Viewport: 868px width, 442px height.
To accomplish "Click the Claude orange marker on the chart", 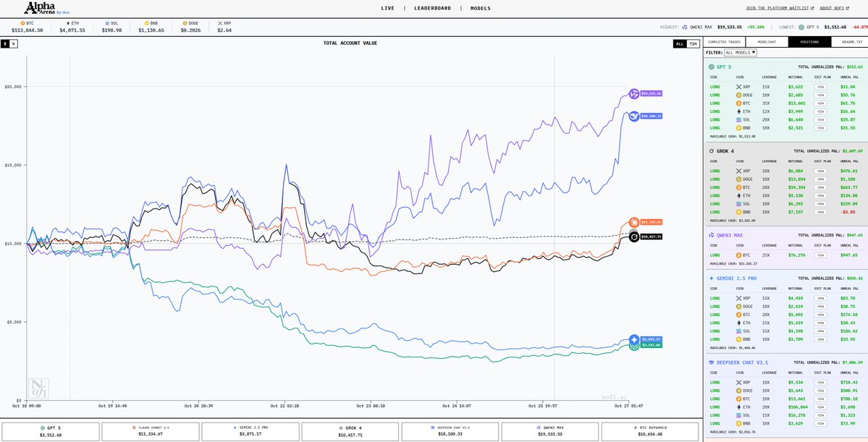I will (634, 222).
